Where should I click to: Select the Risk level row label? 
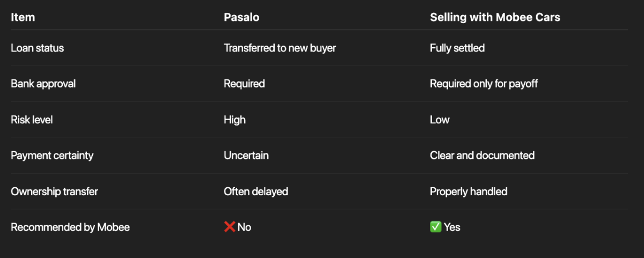click(32, 120)
